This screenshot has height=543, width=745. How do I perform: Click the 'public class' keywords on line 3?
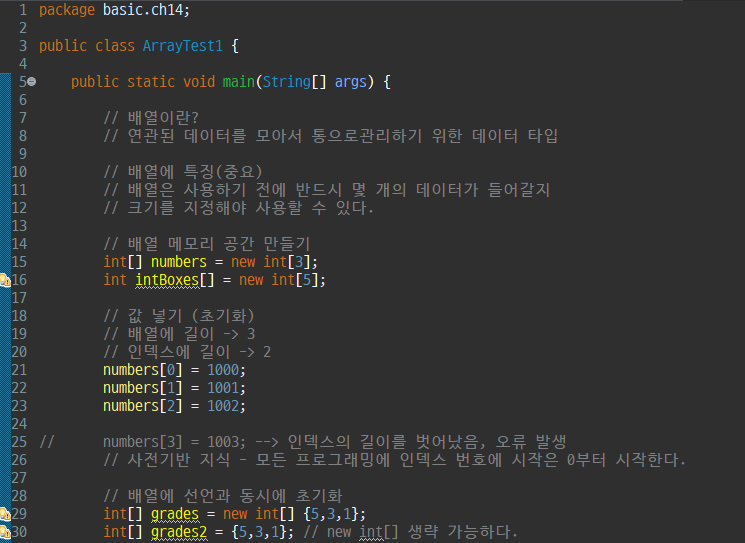(x=87, y=46)
